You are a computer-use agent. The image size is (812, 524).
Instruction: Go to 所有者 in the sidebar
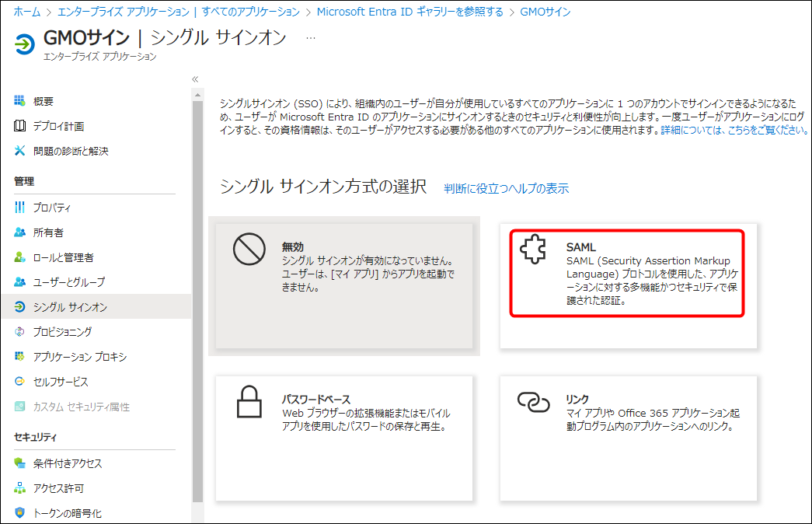pos(48,232)
